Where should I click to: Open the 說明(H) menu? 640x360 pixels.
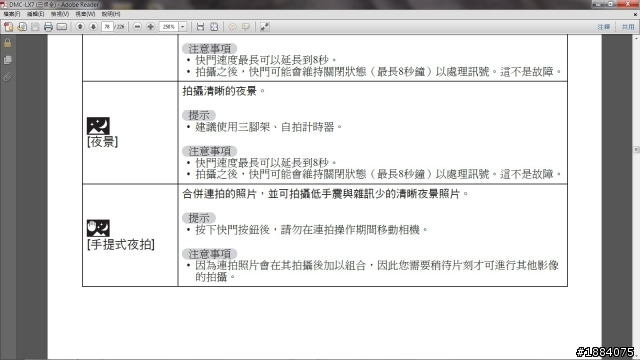pyautogui.click(x=111, y=14)
